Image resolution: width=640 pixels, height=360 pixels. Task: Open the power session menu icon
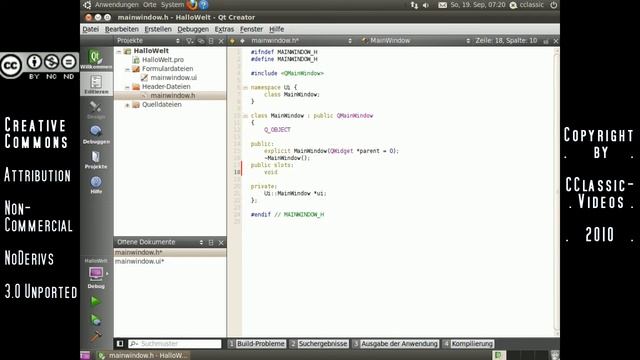(x=553, y=5)
